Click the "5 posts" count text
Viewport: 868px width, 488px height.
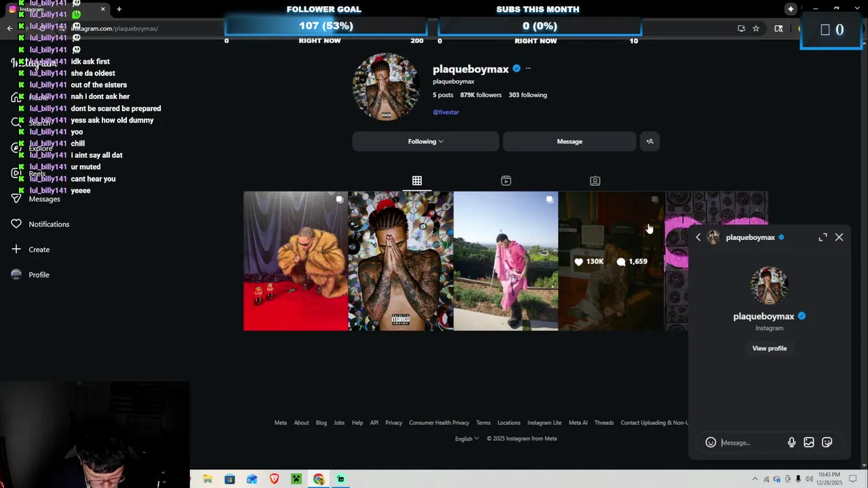(443, 95)
